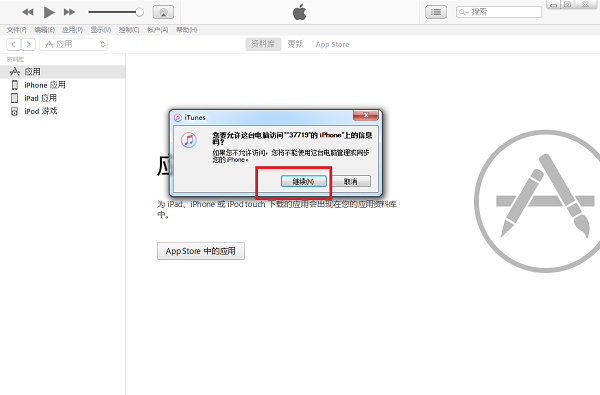The width and height of the screenshot is (600, 395).
Task: Select iPod 游戏 in the sidebar
Action: (x=63, y=111)
